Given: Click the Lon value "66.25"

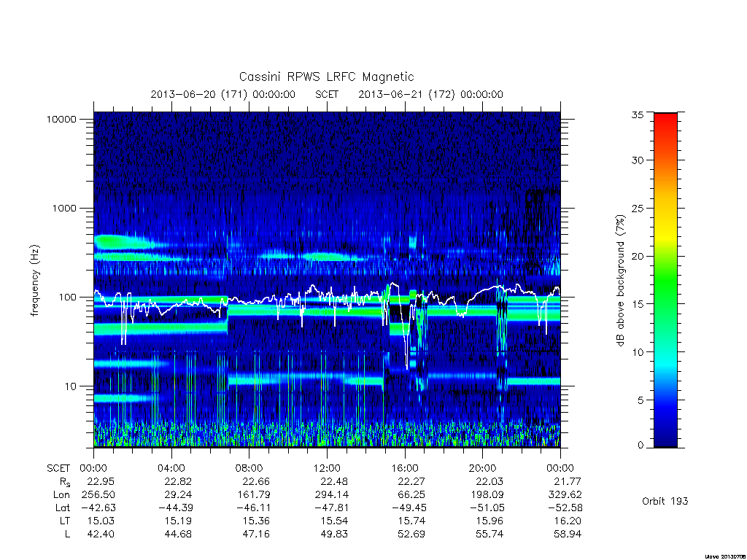Looking at the screenshot, I should (x=411, y=495).
